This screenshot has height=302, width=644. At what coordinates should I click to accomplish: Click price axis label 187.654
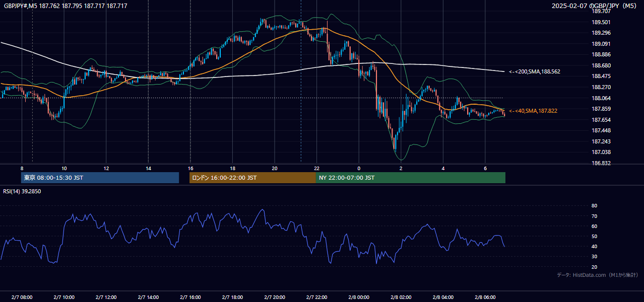(601, 120)
